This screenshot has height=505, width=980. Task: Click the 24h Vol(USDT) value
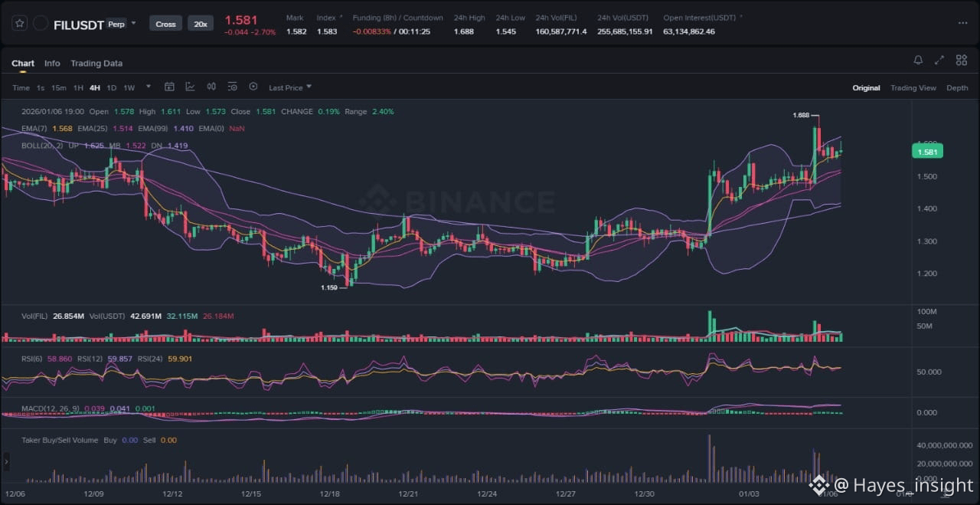(625, 31)
